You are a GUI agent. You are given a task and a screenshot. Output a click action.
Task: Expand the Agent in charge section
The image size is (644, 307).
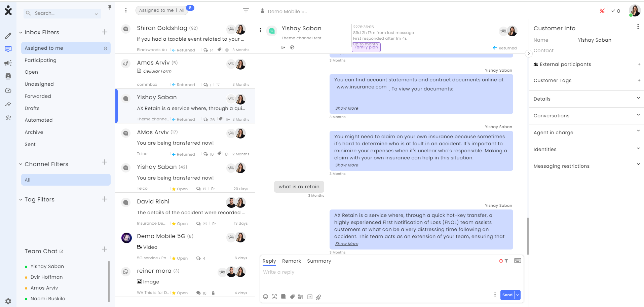[x=586, y=132]
